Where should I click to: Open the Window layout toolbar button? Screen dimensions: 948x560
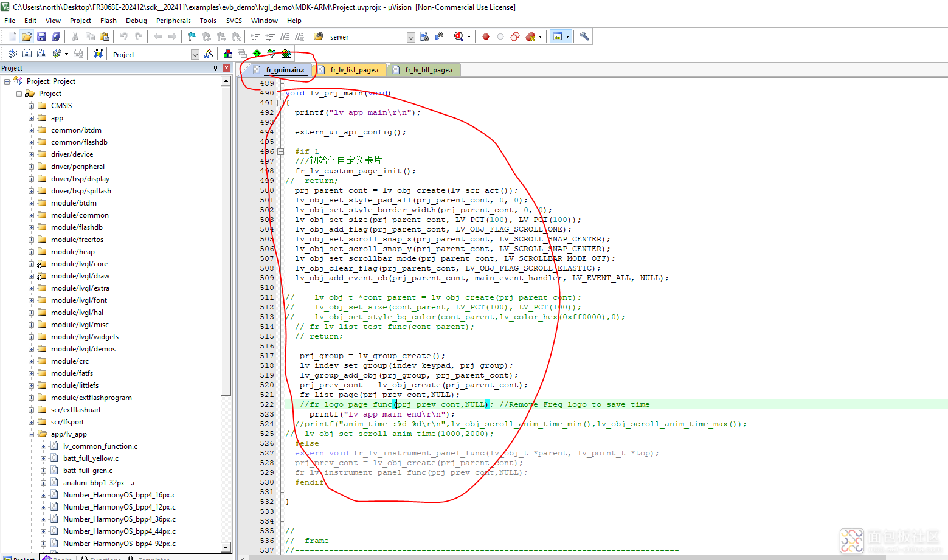(x=558, y=36)
